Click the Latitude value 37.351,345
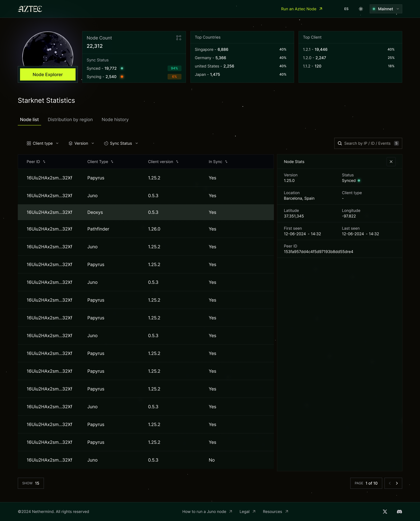Image resolution: width=420 pixels, height=521 pixels. [x=294, y=216]
